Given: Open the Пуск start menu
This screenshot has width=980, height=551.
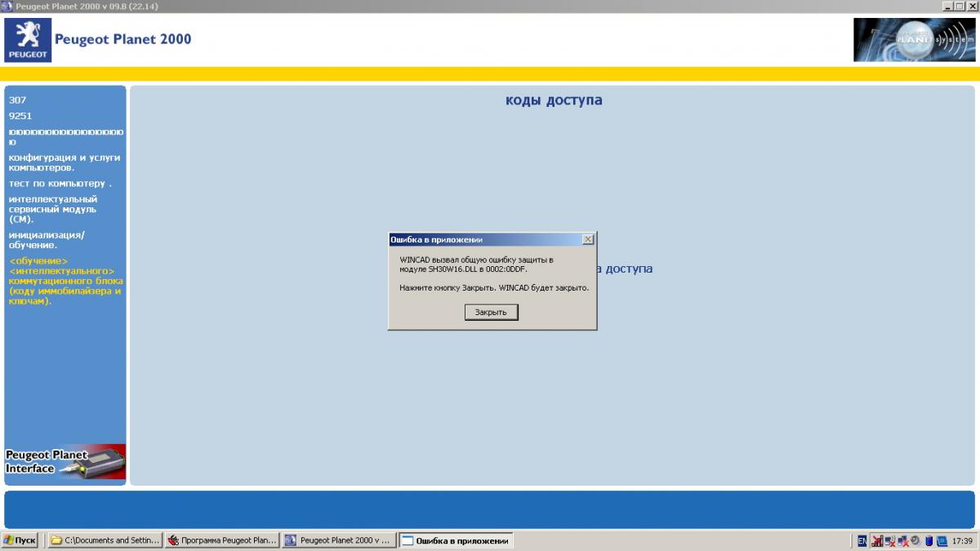Looking at the screenshot, I should click(x=20, y=540).
